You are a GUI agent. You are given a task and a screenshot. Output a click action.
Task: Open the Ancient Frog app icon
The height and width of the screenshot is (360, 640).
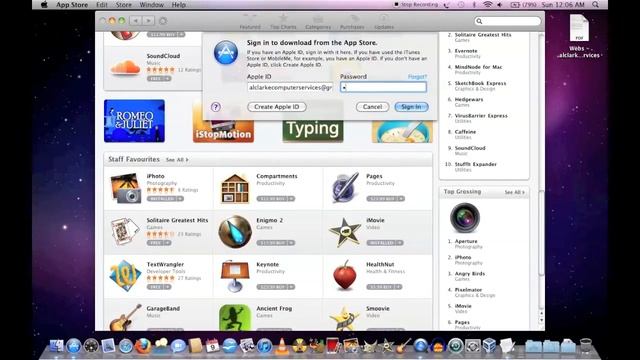[x=235, y=318]
